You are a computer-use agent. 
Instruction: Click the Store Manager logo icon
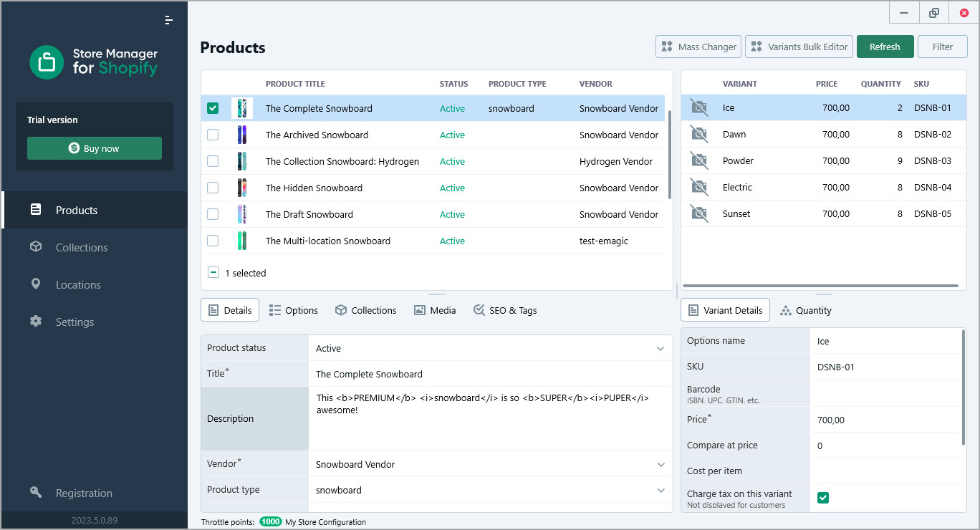click(x=47, y=62)
